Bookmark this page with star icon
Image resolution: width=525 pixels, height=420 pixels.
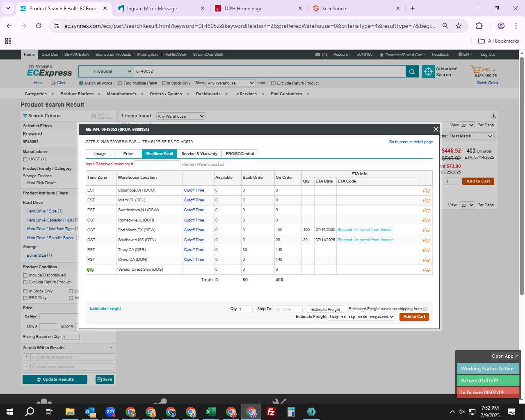(459, 26)
